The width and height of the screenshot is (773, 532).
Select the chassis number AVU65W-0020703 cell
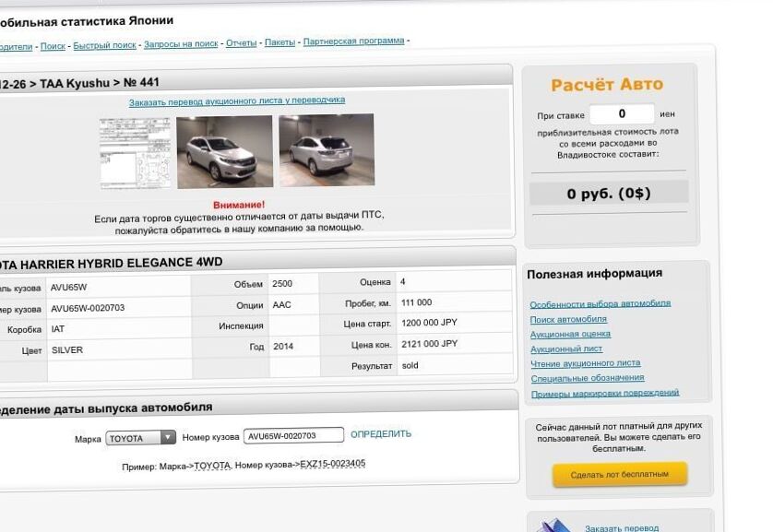(88, 308)
